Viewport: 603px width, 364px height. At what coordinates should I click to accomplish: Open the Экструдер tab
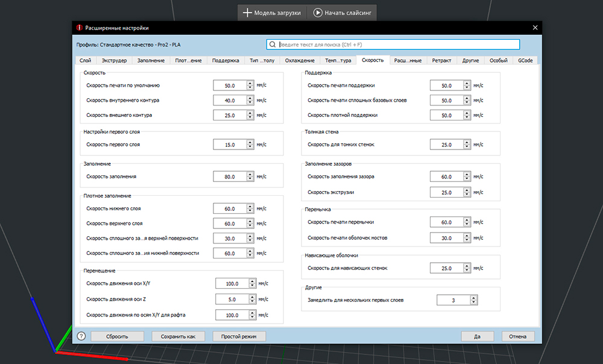[114, 60]
